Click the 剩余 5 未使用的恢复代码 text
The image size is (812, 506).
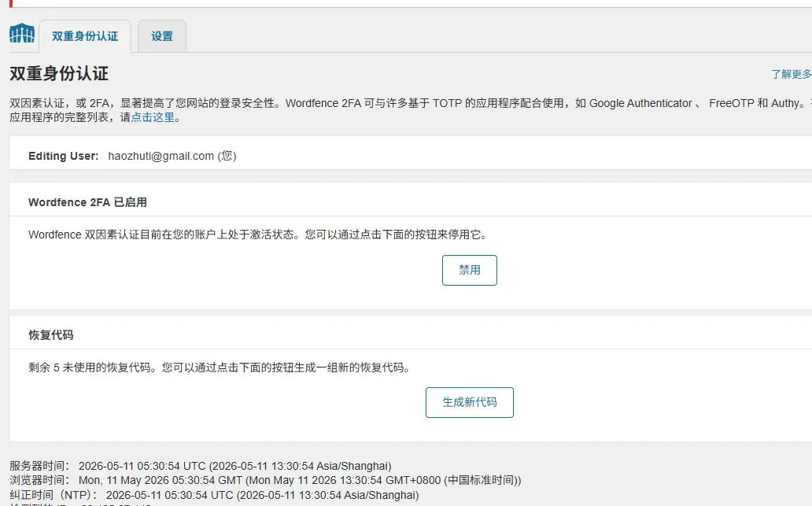pyautogui.click(x=92, y=367)
